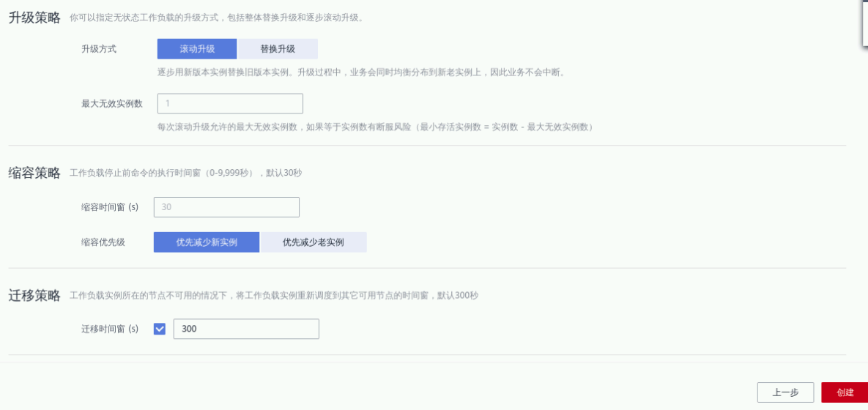868x410 pixels.
Task: Go back with the 上一步 button
Action: click(785, 392)
